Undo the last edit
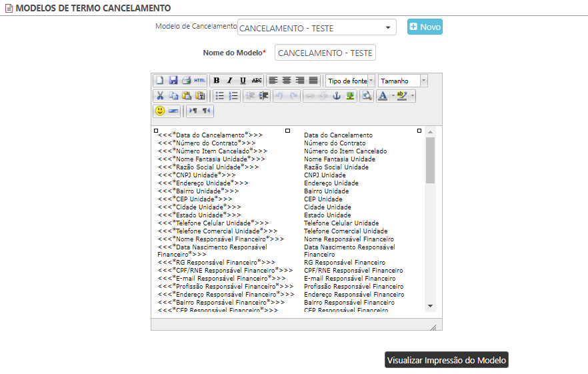 [279, 95]
